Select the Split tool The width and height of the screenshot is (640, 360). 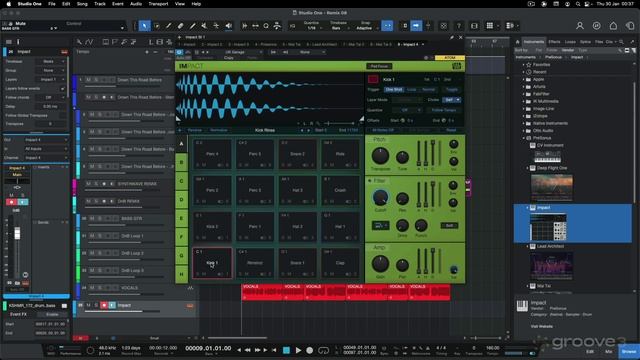pos(169,26)
